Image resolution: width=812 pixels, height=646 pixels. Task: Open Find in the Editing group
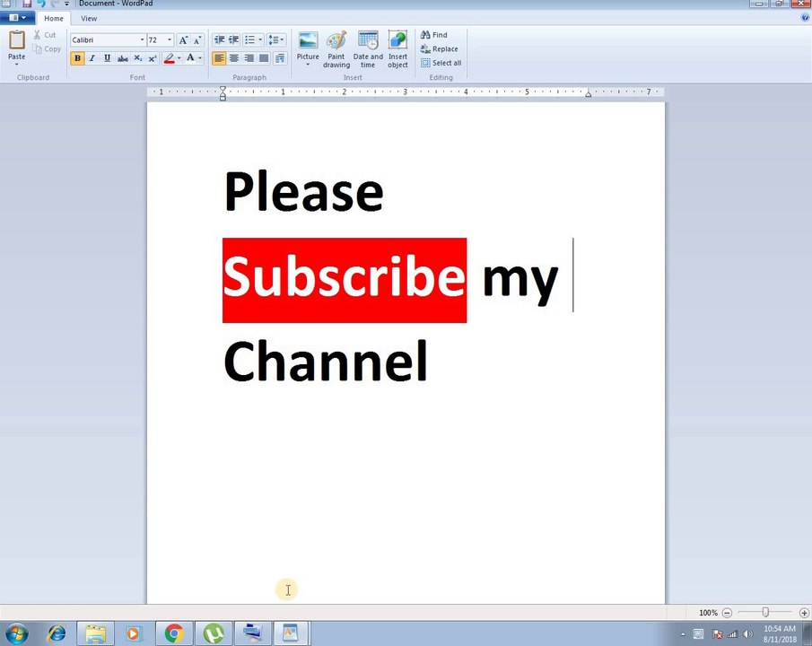pos(434,35)
